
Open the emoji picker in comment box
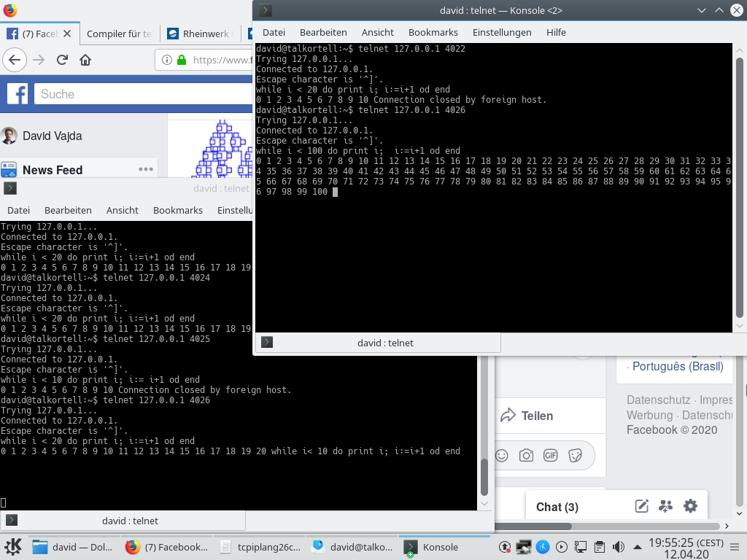pyautogui.click(x=501, y=455)
